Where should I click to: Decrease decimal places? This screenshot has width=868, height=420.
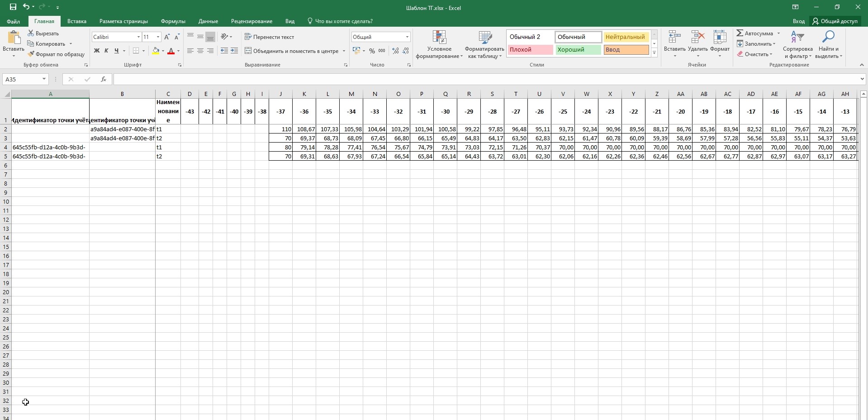(406, 51)
